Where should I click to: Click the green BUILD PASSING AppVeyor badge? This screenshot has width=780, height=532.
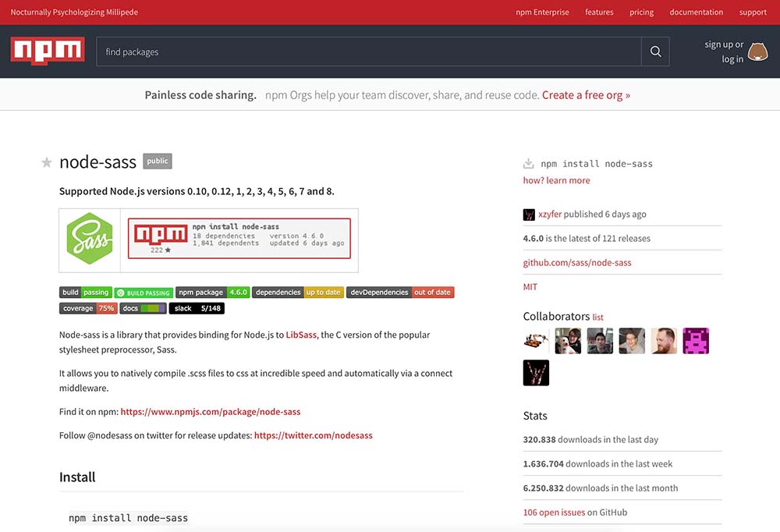coord(144,293)
